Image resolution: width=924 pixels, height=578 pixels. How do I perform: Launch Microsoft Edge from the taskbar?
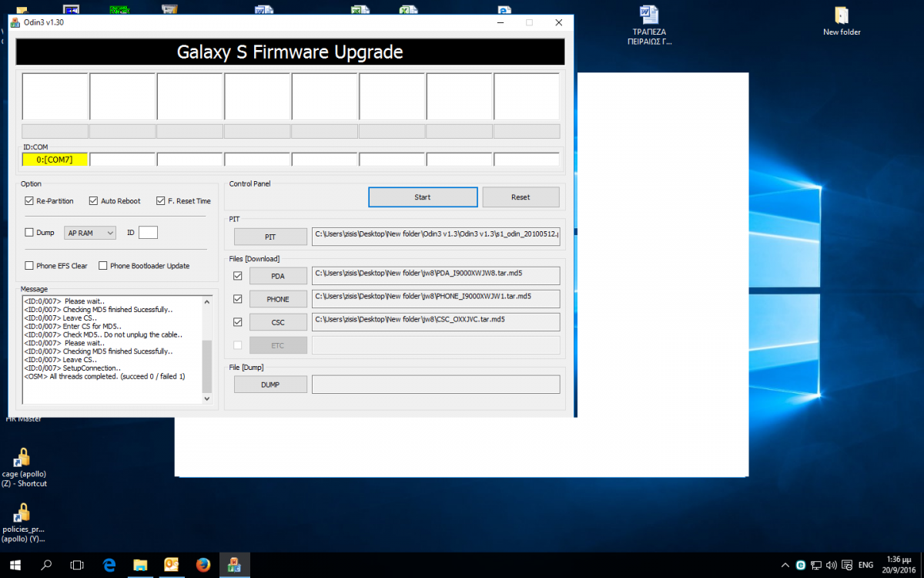click(109, 565)
